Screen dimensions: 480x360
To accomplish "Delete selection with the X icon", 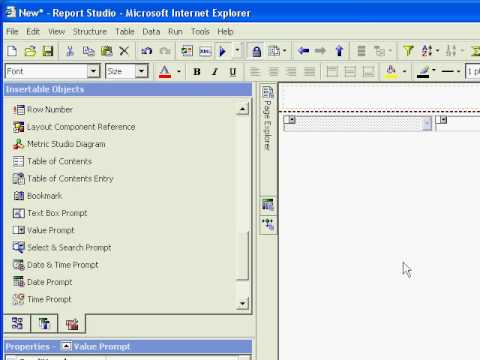I will [124, 51].
